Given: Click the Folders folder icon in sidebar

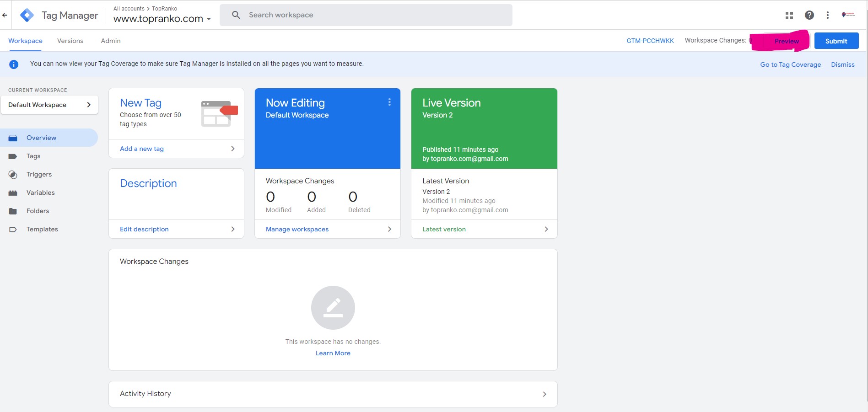Looking at the screenshot, I should [13, 211].
